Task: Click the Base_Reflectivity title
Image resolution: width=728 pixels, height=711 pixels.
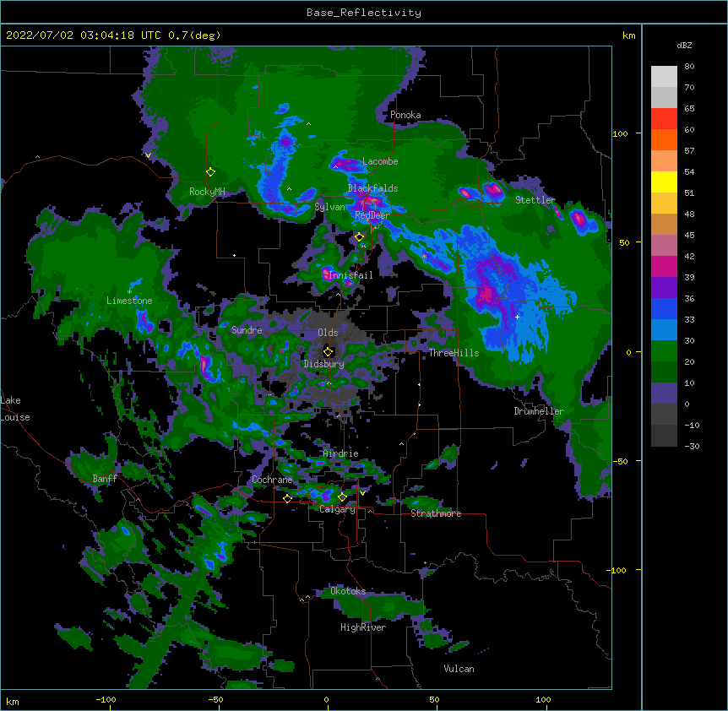Action: pyautogui.click(x=364, y=13)
